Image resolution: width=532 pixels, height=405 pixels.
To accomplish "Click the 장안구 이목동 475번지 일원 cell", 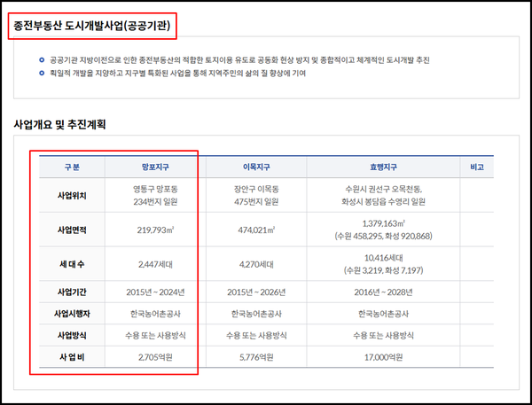I will [256, 195].
